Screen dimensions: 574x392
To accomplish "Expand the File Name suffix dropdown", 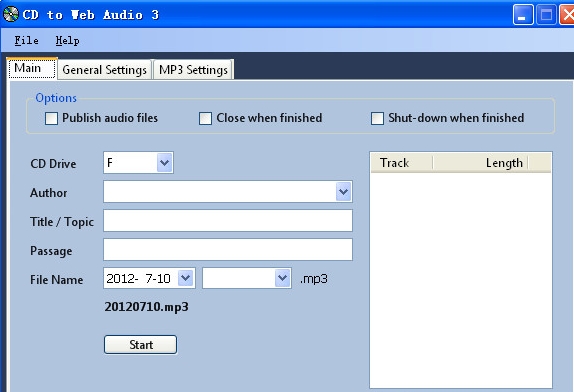I will click(283, 278).
